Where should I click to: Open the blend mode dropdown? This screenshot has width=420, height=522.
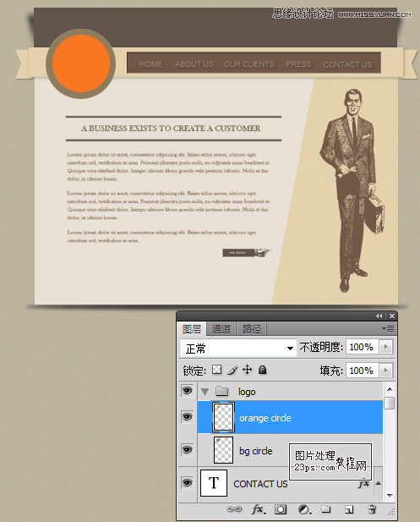pyautogui.click(x=238, y=349)
